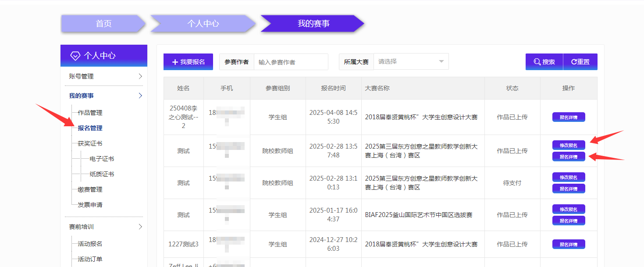Switch to the 首页 breadcrumb tab
Screen dimensions: 644x267
click(x=104, y=24)
